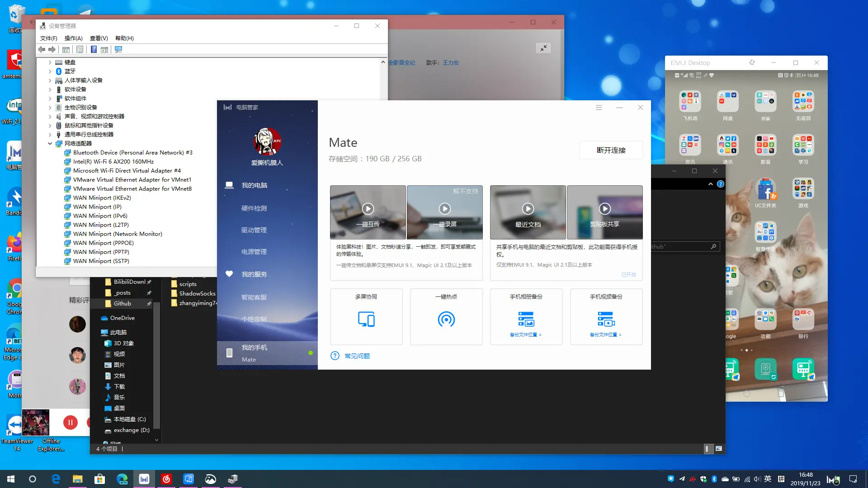868x488 pixels.
Task: Click back arrow in Device Manager toolbar
Action: [42, 49]
